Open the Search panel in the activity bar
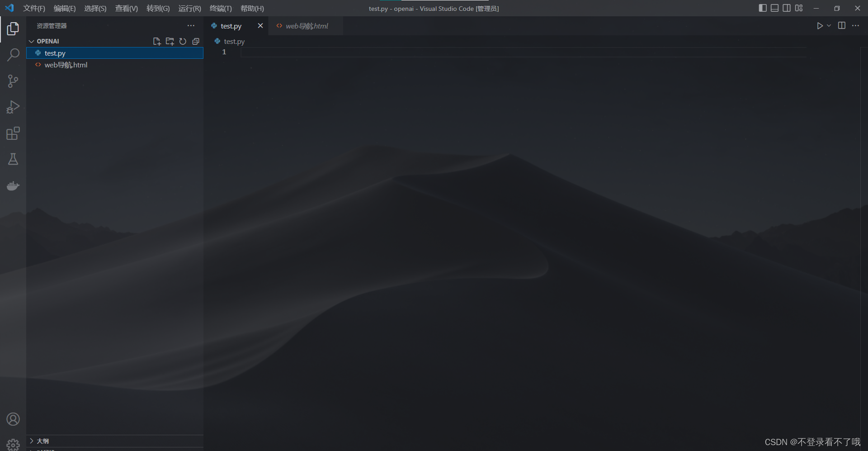The width and height of the screenshot is (868, 451). 13,54
